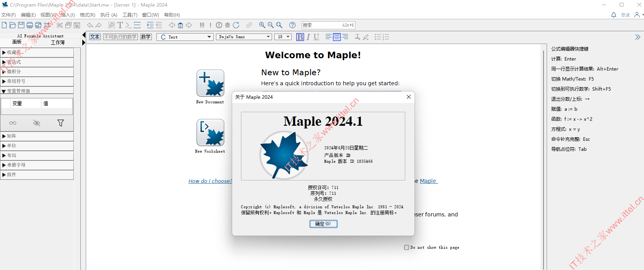Open the 帮助(H) menu
The image size is (644, 270).
click(x=172, y=15)
